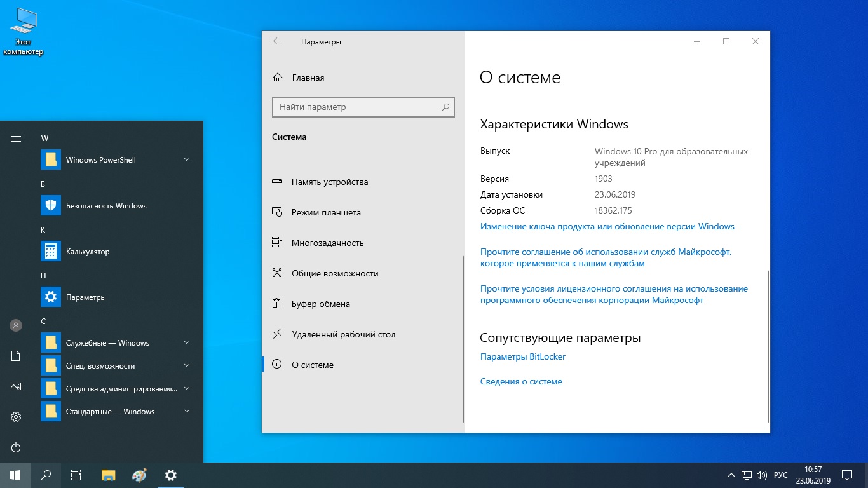Click the Буфер обмена clipboard icon
Screen dimensions: 868x488
(277, 304)
